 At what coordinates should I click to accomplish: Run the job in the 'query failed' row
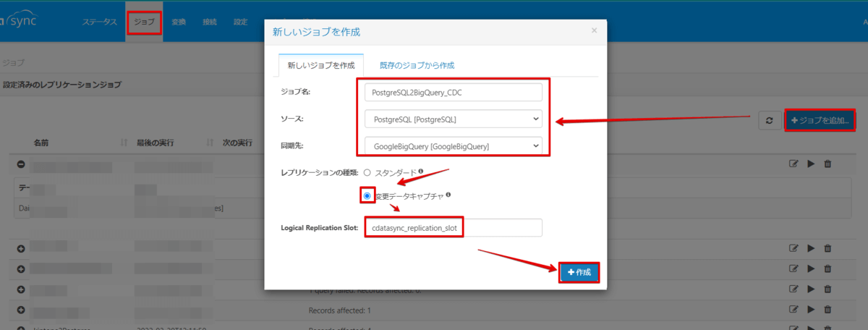[811, 289]
